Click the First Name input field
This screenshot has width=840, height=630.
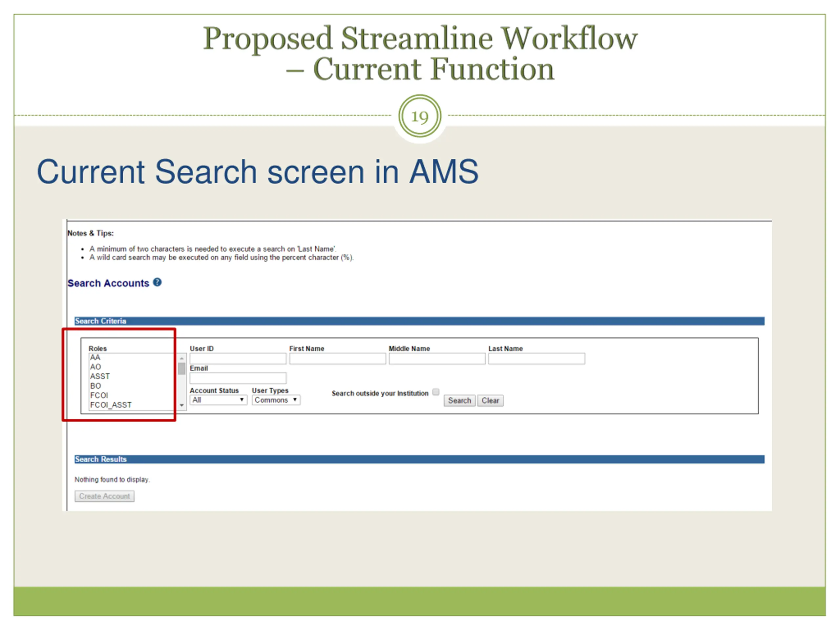pos(337,359)
